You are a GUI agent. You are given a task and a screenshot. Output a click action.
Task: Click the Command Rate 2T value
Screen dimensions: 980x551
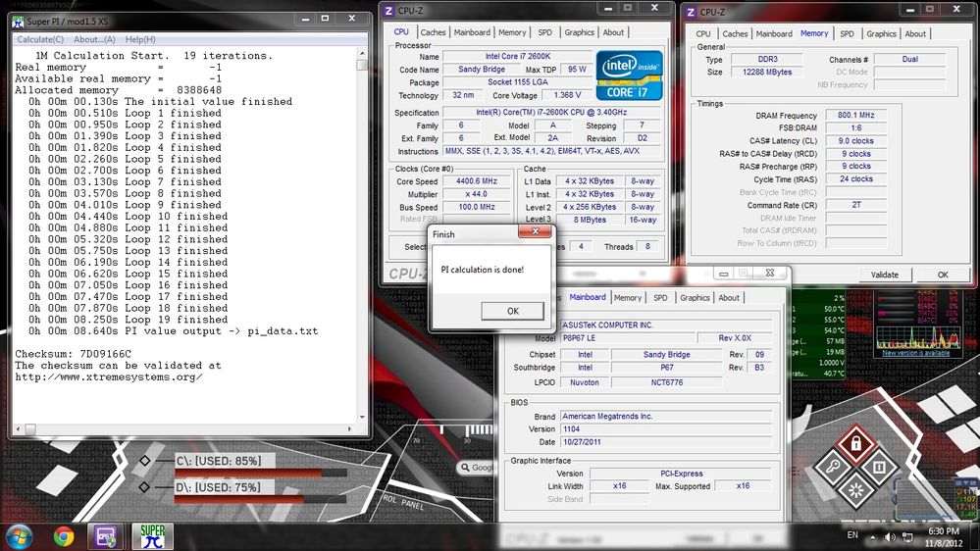(855, 205)
